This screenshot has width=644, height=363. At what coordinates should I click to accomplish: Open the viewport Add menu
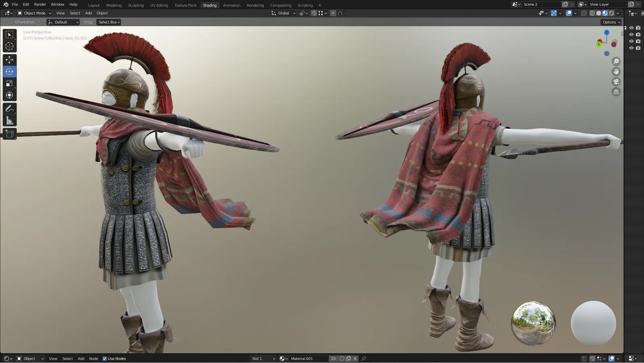point(89,13)
